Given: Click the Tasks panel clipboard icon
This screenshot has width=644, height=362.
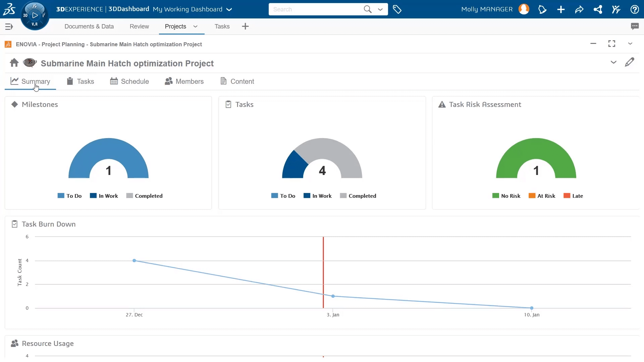Looking at the screenshot, I should point(228,104).
